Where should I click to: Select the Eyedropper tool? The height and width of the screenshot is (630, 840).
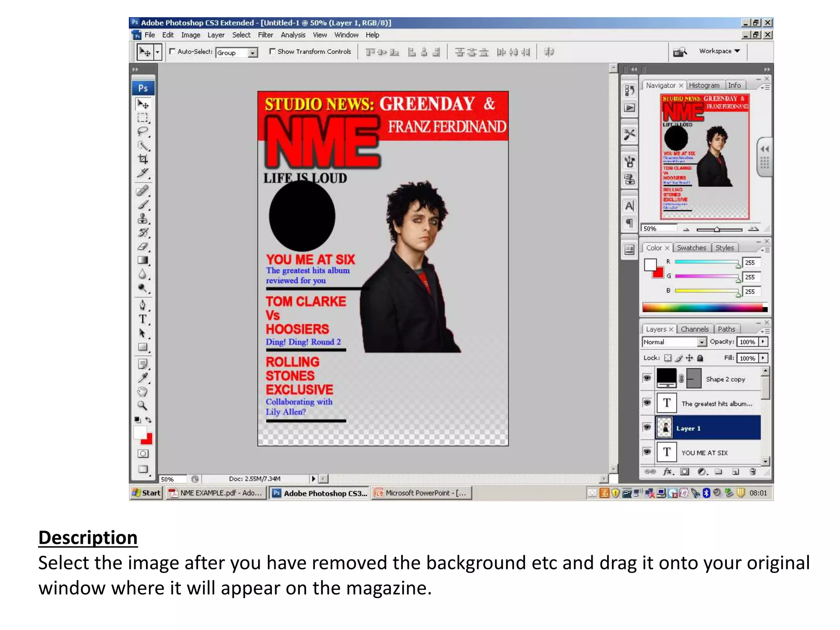[143, 378]
